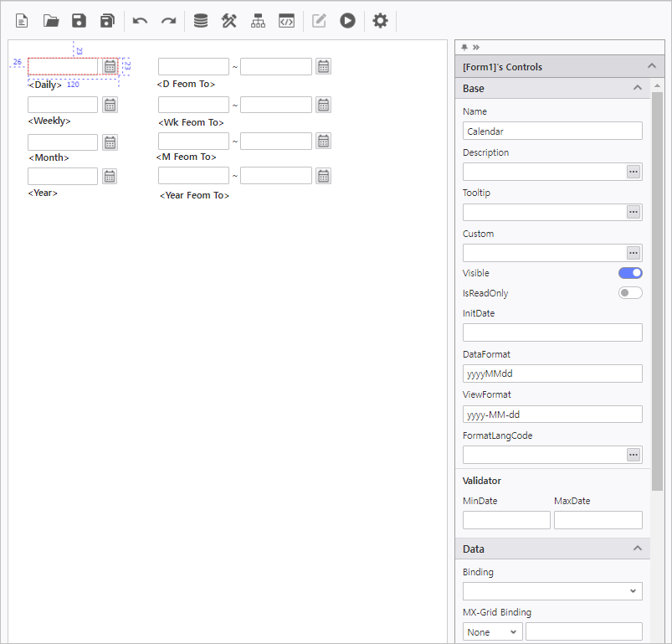Screen dimensions: 672x644
Task: Click the FormatLangCode ellipsis button
Action: click(x=634, y=455)
